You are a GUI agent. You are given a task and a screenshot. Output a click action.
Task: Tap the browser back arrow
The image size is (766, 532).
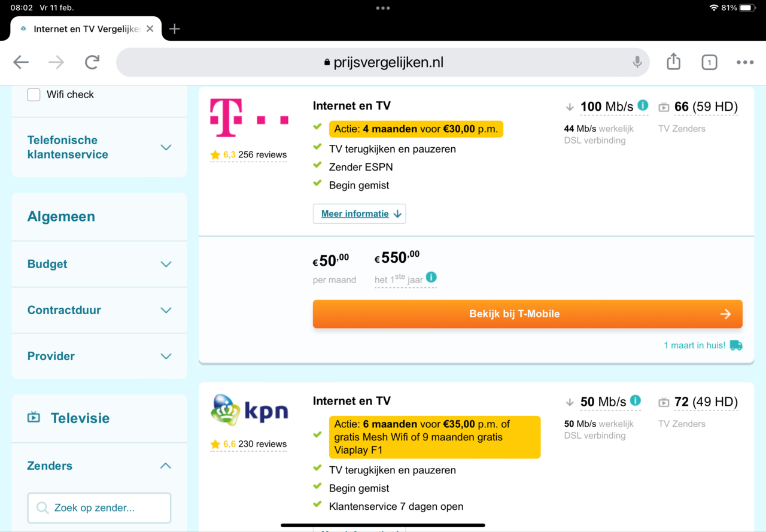pos(21,62)
